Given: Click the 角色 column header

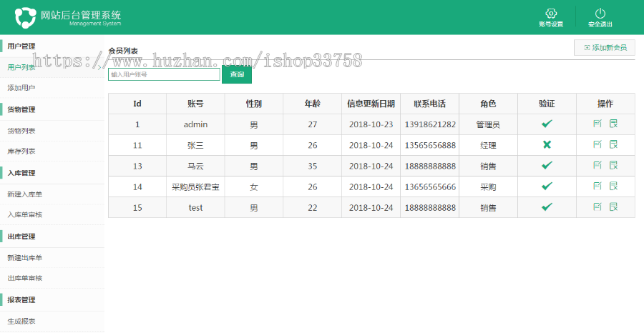Looking at the screenshot, I should (x=488, y=104).
